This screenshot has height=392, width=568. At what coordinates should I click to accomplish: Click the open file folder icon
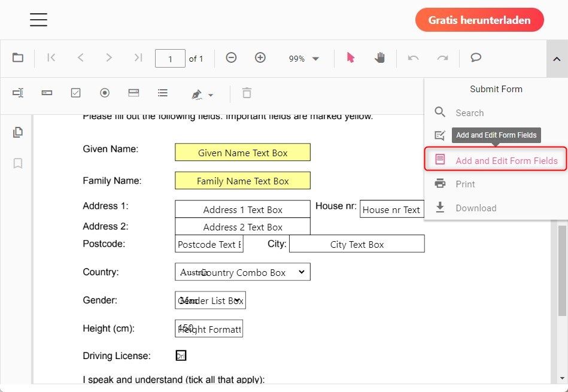(x=18, y=58)
